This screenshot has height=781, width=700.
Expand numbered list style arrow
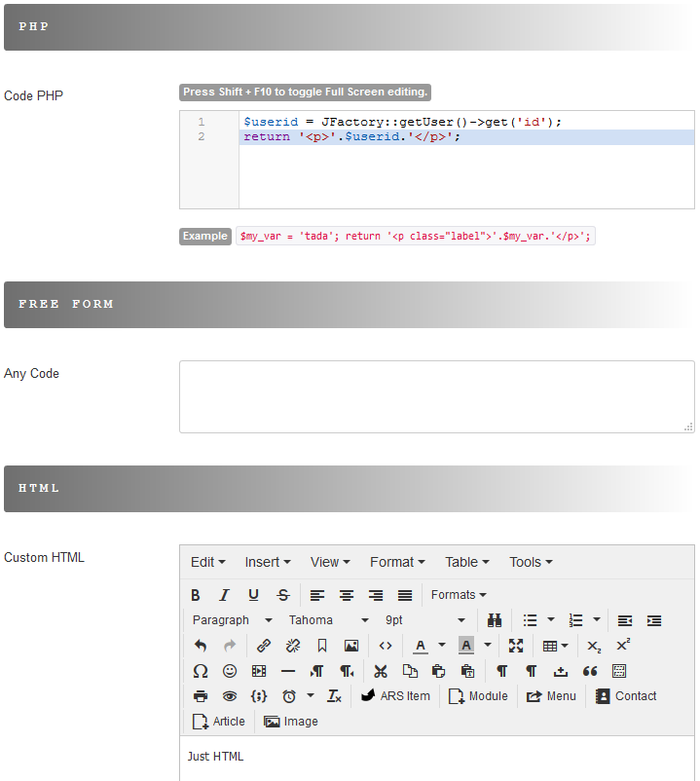[597, 620]
